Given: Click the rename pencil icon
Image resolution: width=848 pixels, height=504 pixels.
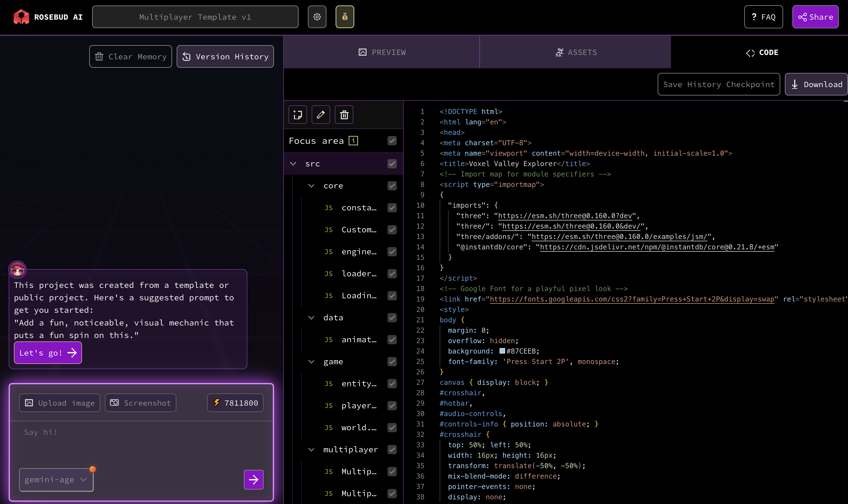Looking at the screenshot, I should pos(321,115).
